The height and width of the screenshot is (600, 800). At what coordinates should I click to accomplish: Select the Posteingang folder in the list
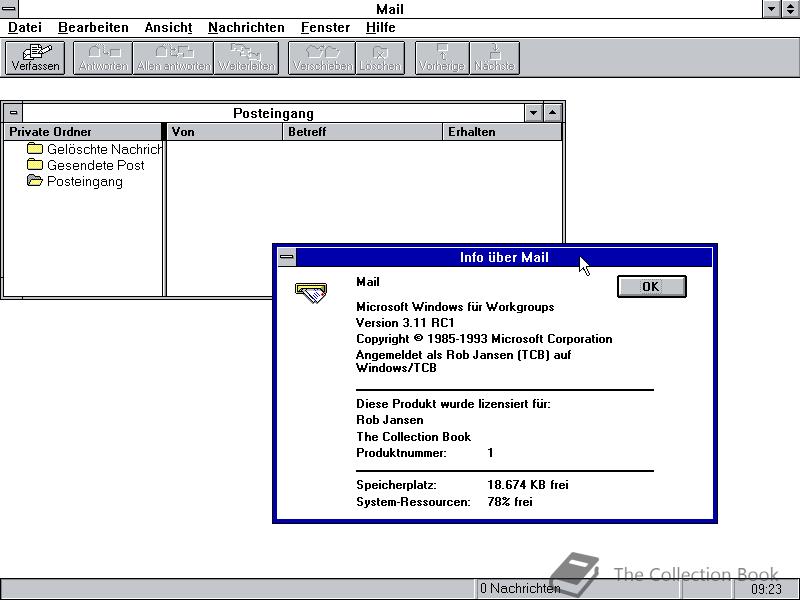[x=75, y=182]
